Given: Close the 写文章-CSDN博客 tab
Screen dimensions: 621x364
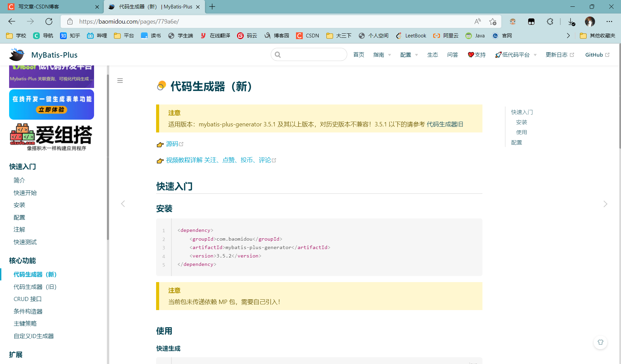Looking at the screenshot, I should click(97, 7).
